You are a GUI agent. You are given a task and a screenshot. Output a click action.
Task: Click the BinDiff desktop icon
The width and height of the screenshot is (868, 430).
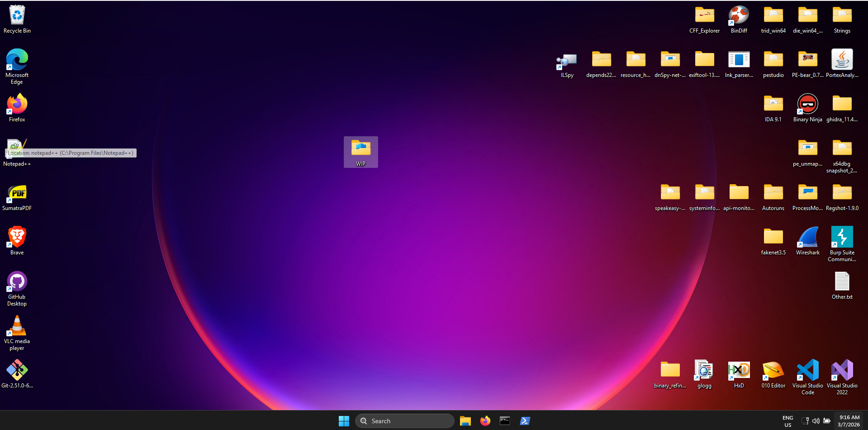[x=739, y=16]
